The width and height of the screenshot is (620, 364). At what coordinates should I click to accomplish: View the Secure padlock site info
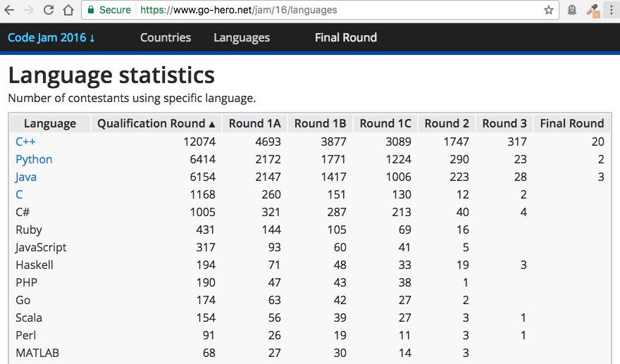(109, 10)
